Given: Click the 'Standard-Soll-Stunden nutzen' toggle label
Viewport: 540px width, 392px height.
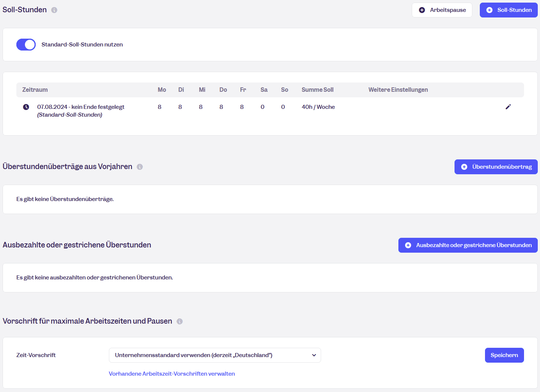Looking at the screenshot, I should coord(82,45).
